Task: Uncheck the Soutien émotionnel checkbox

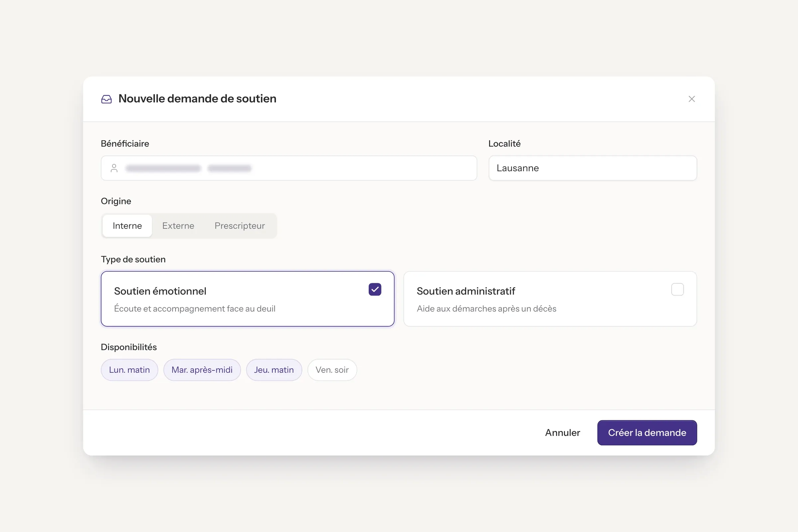Action: click(375, 289)
